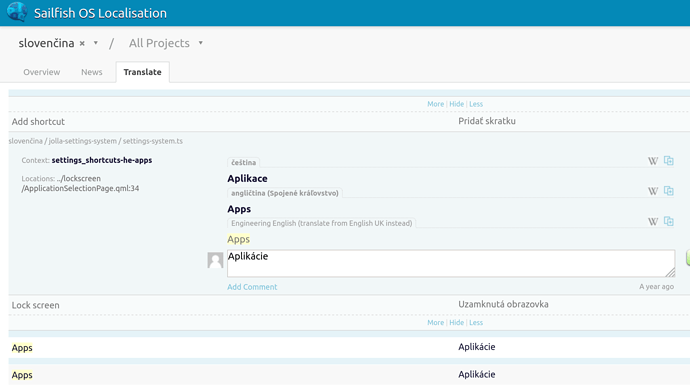Image resolution: width=690 pixels, height=389 pixels.
Task: Click the Aplikace Czech suggestion text
Action: click(247, 178)
